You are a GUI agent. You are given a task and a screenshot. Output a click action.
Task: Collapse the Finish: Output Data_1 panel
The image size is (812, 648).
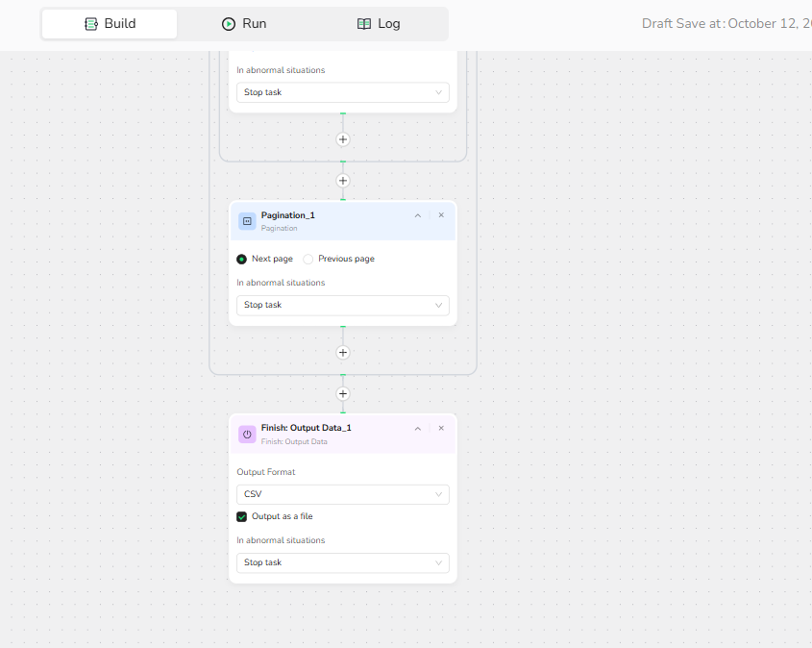[418, 428]
